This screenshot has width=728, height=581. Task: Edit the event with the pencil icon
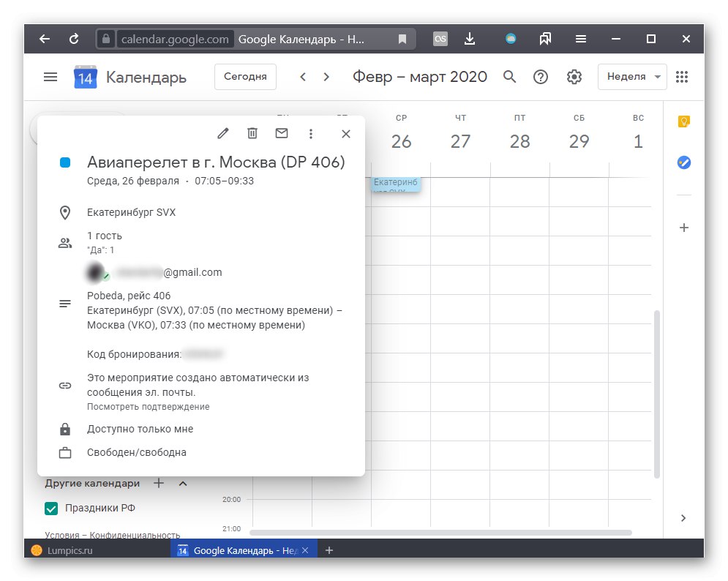point(223,134)
